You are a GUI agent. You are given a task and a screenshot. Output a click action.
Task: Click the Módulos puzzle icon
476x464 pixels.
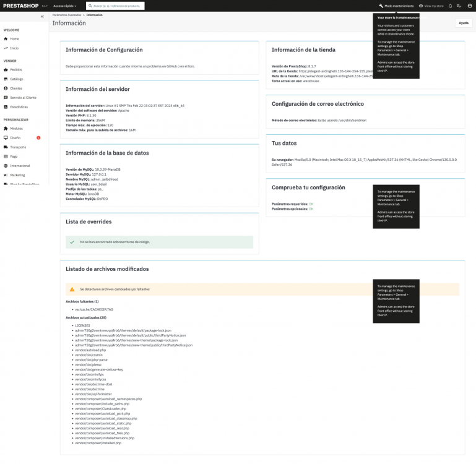tap(6, 129)
